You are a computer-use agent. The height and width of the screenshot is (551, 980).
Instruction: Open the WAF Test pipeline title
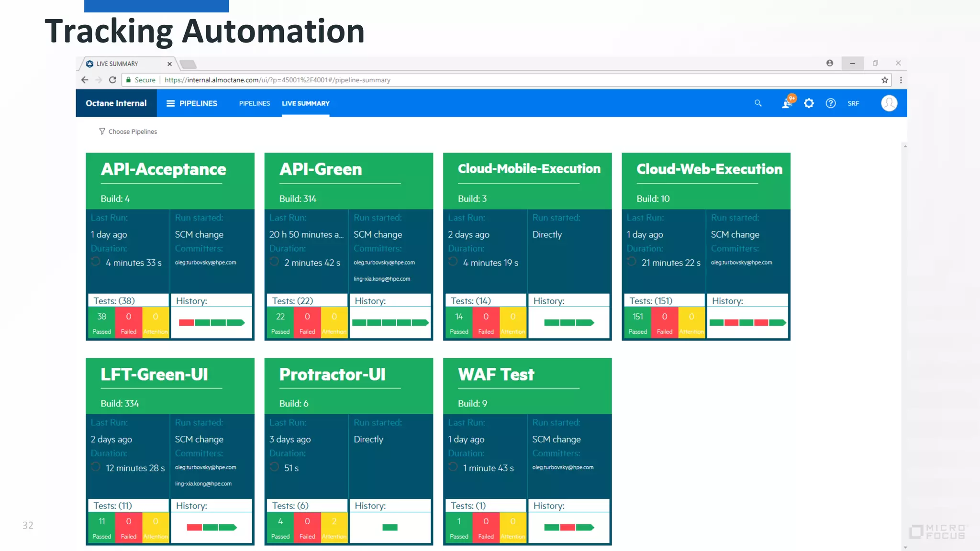496,375
